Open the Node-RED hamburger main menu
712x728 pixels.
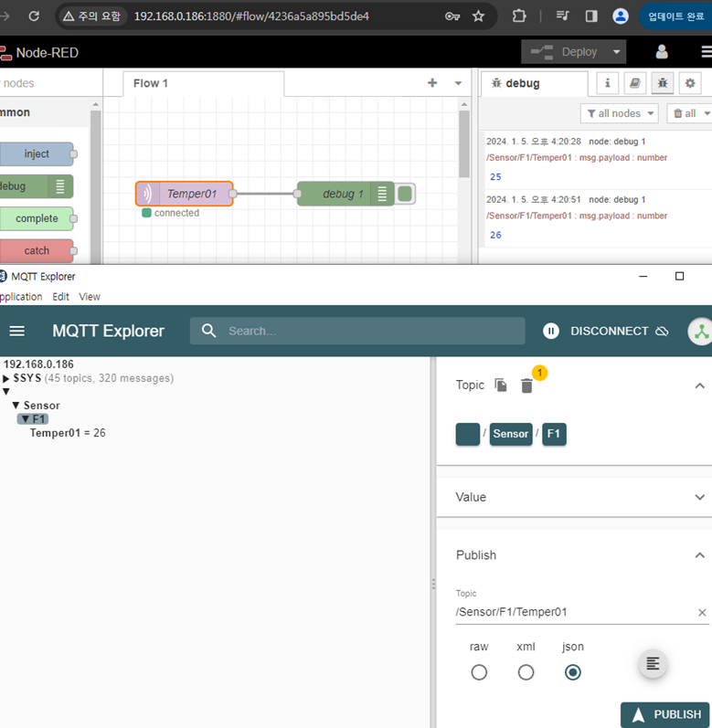(x=706, y=51)
